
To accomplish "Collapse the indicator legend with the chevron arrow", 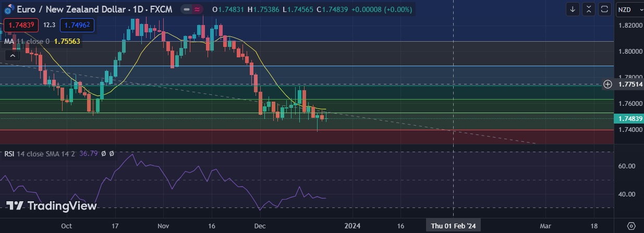I will click(11, 55).
